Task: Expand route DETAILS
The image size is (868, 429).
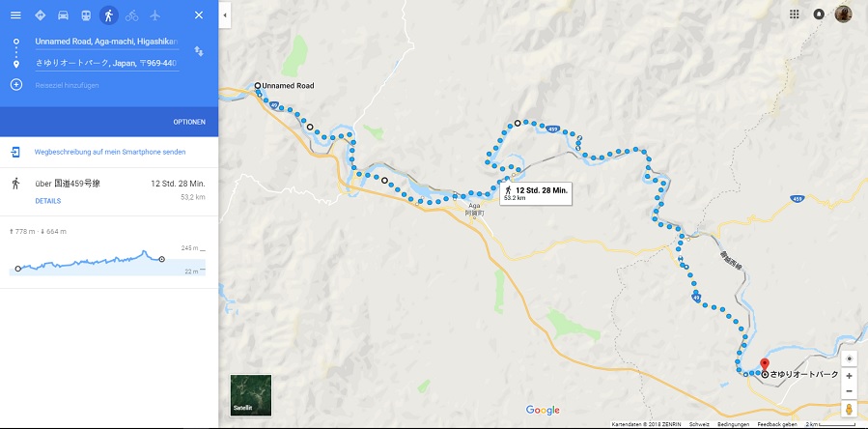Action: [48, 201]
